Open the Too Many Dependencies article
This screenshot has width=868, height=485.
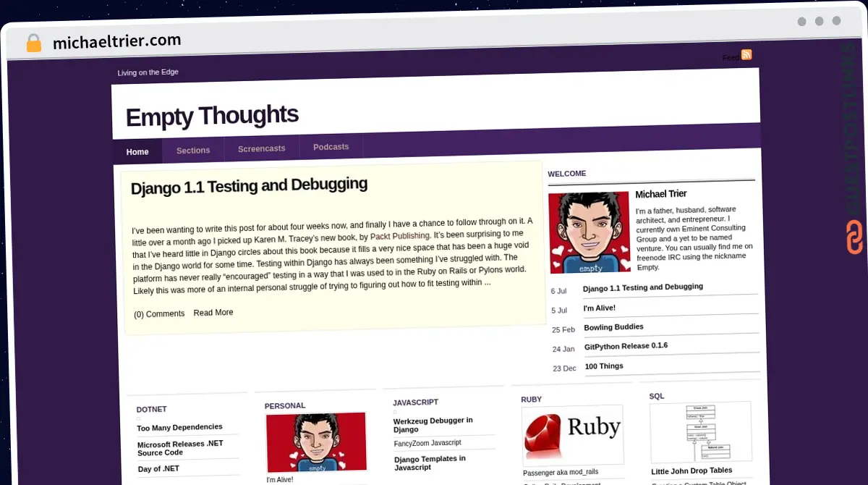pos(179,427)
